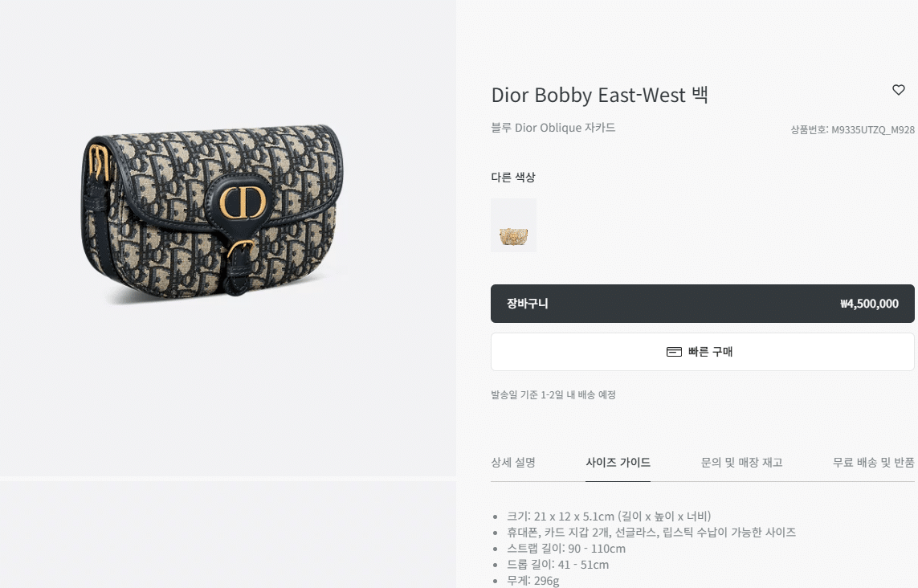Screen dimensions: 918x588
Task: Click the ₩4,500,000 price on cart button
Action: pyautogui.click(x=869, y=304)
